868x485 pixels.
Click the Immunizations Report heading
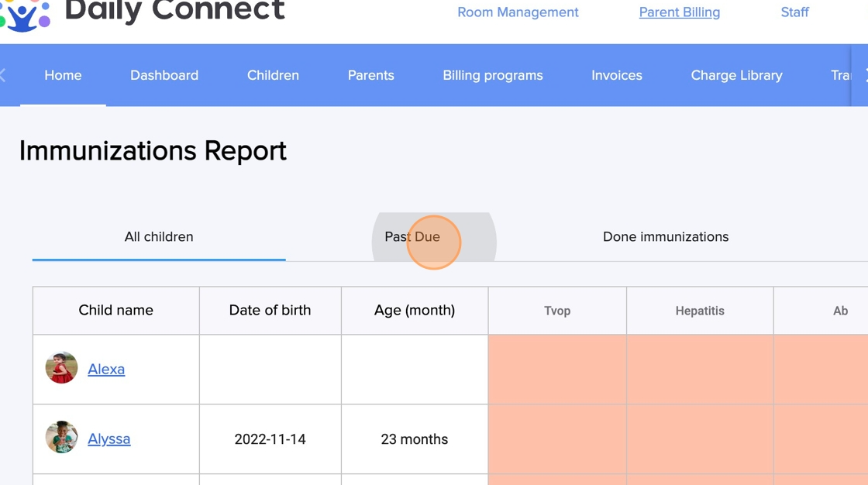(x=153, y=150)
